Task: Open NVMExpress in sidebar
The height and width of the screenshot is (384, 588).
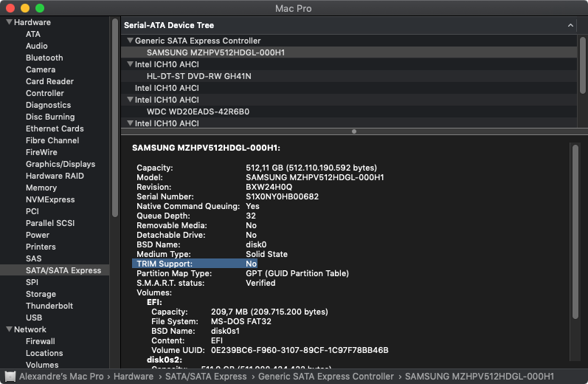Action: coord(50,199)
